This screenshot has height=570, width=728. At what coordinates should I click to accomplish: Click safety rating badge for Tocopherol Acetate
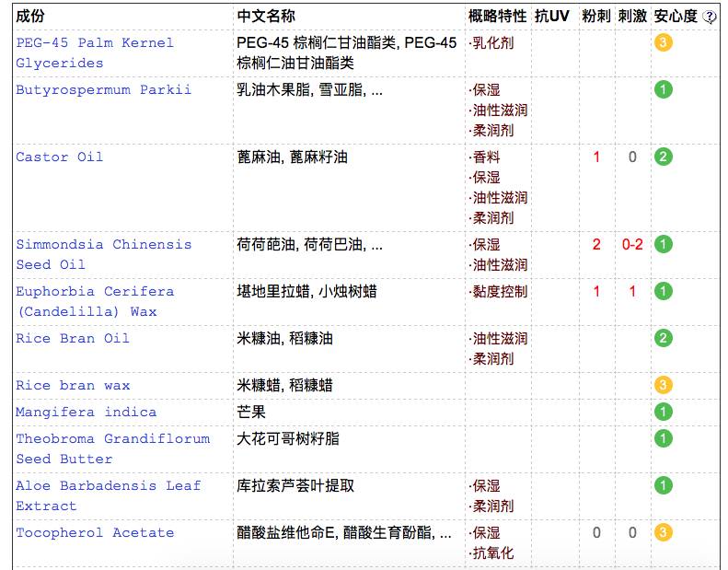664,532
